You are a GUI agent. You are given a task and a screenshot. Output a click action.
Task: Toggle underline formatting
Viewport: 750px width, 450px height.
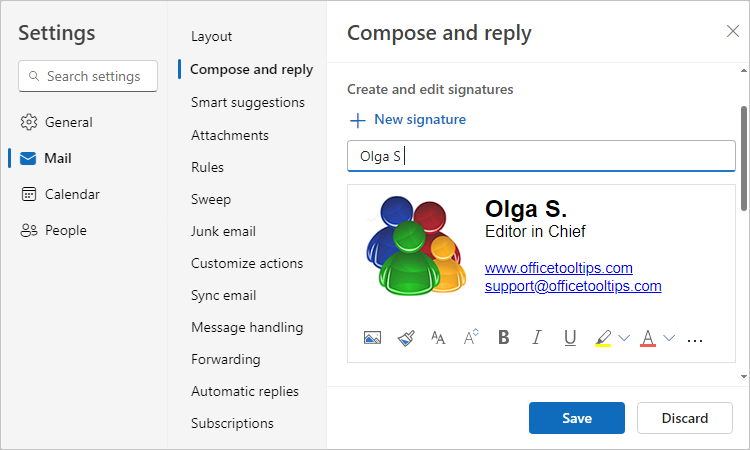(570, 338)
